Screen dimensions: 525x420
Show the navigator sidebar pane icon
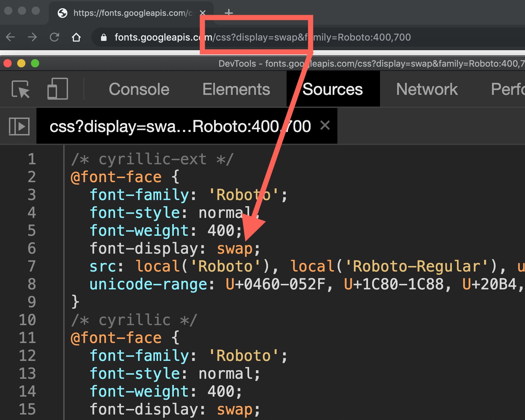point(19,126)
